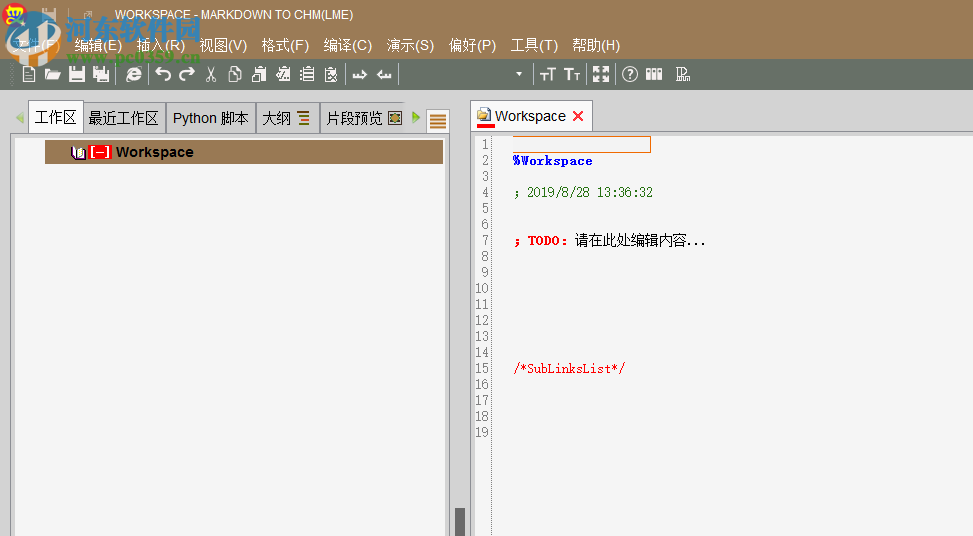Click the date comment line 2019/8/28

pyautogui.click(x=583, y=192)
